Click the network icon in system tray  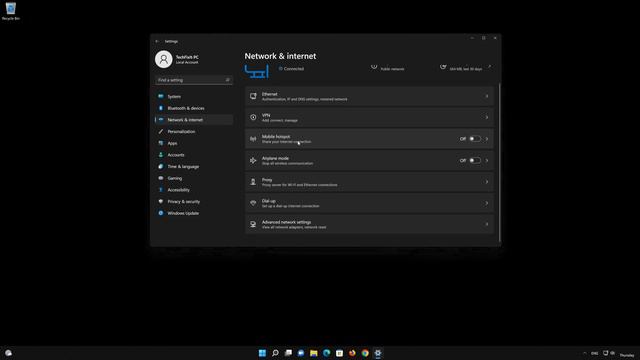(606, 353)
